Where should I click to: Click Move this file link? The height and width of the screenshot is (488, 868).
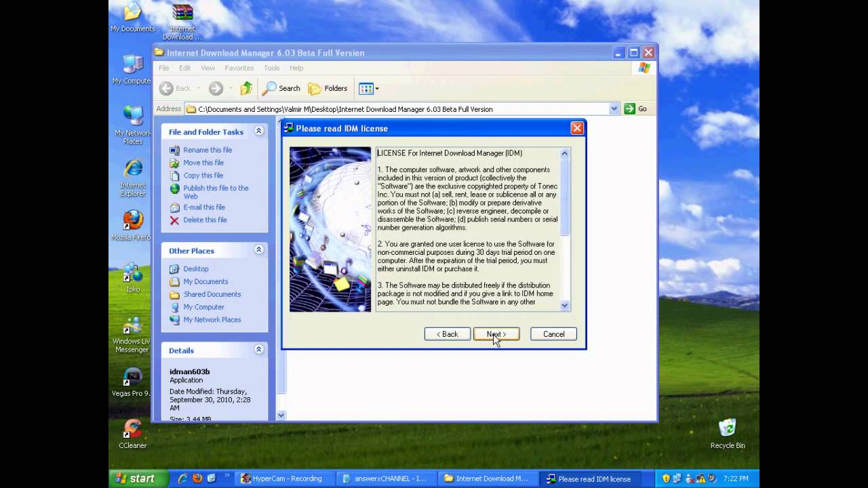click(x=203, y=163)
